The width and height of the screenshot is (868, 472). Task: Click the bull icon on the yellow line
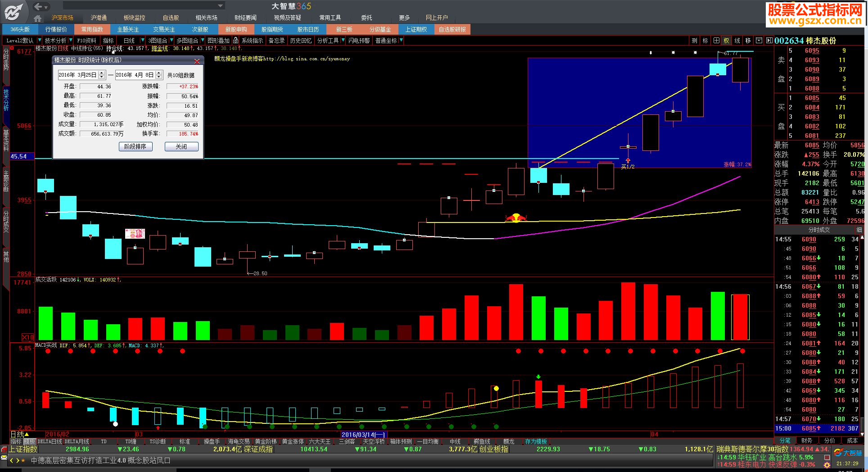point(516,218)
